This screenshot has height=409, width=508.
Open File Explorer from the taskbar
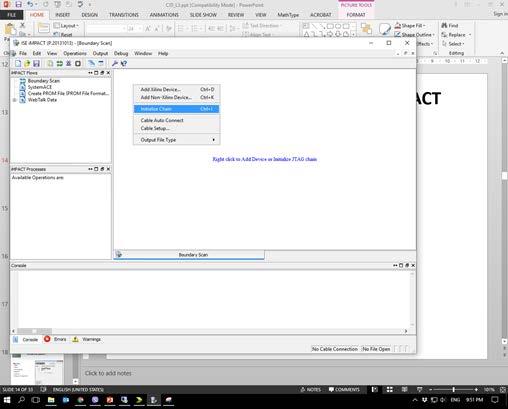(51, 400)
